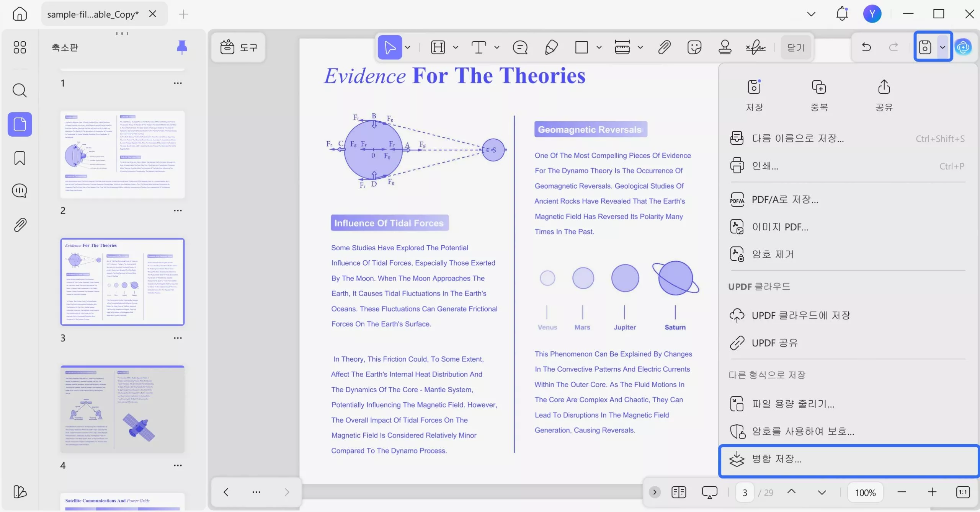Image resolution: width=980 pixels, height=512 pixels.
Task: Open the attachments panel in sidebar
Action: 20,225
